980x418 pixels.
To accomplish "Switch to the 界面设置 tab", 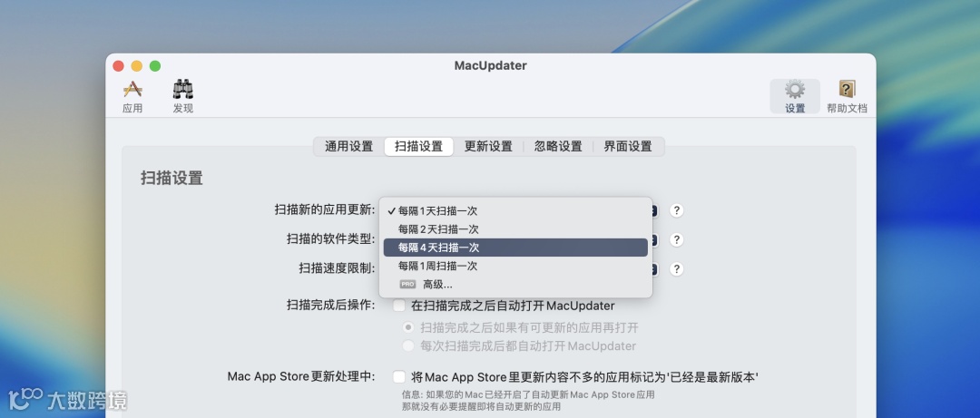I will (x=628, y=147).
